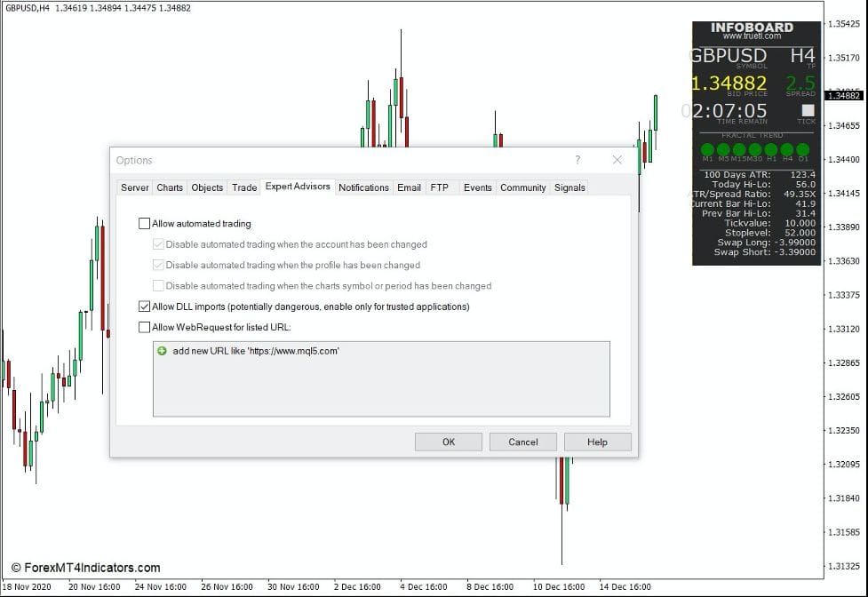
Task: Click the help question mark in Options dialog
Action: [x=577, y=160]
